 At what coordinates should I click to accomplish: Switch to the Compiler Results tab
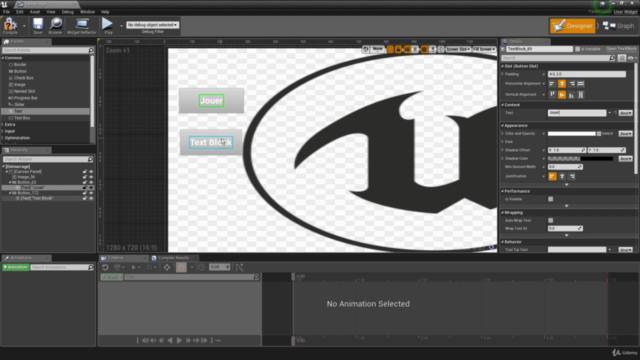[x=173, y=258]
